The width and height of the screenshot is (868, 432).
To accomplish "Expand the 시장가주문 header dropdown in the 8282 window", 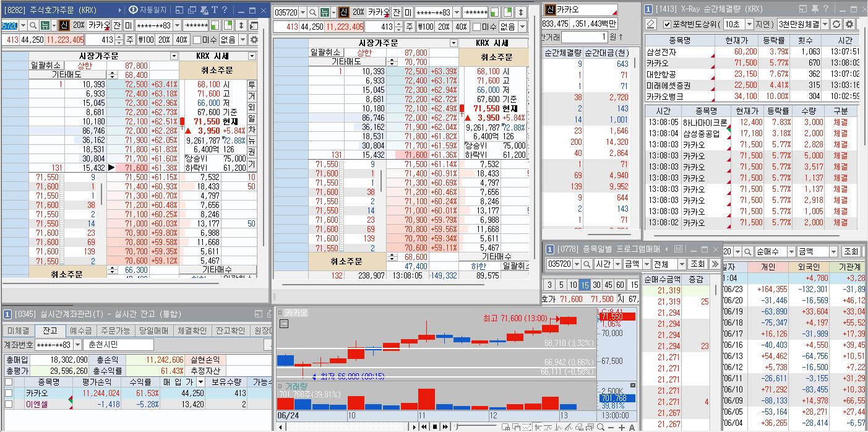I will click(174, 56).
